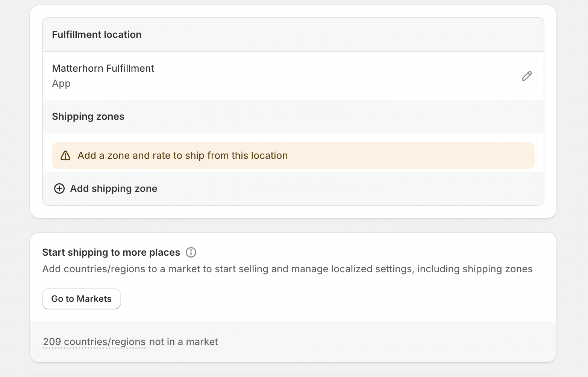Viewport: 588px width, 377px height.
Task: Select the Add shipping zone label
Action: click(114, 188)
